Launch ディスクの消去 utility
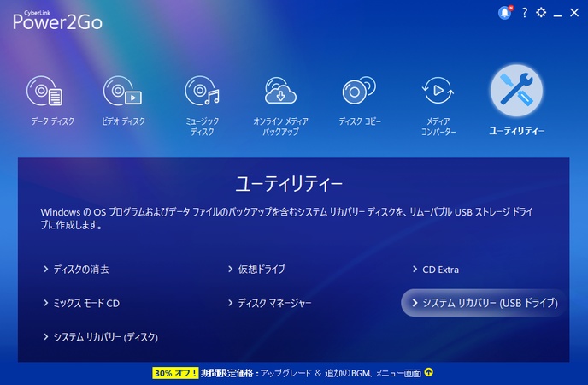 (x=77, y=269)
